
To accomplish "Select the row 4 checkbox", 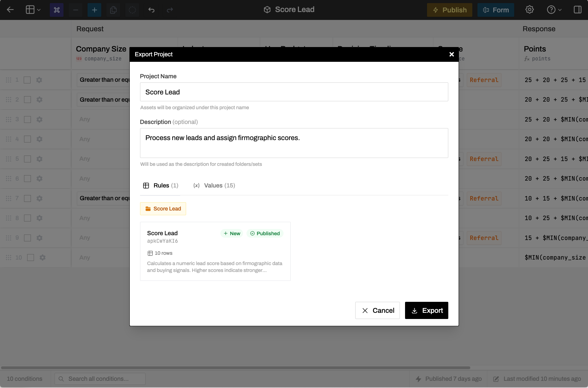I will pos(27,139).
